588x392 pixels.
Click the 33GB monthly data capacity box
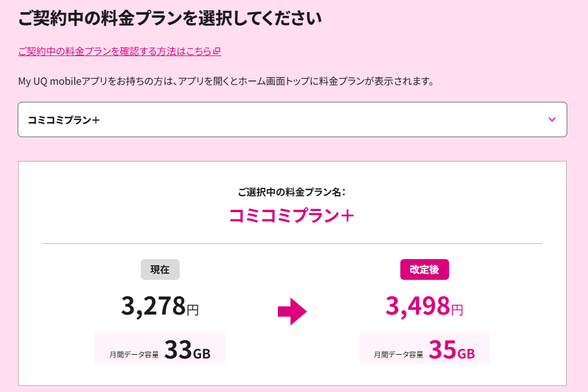tap(160, 349)
